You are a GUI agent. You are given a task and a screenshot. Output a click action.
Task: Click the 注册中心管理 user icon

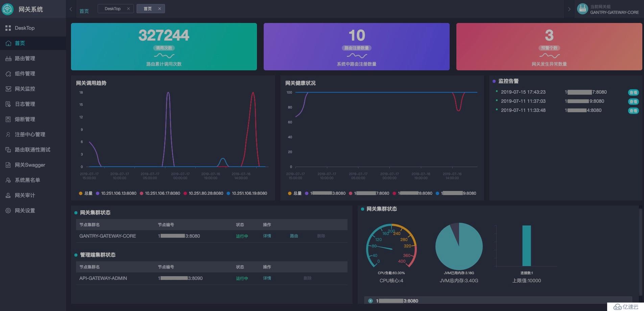click(x=8, y=135)
